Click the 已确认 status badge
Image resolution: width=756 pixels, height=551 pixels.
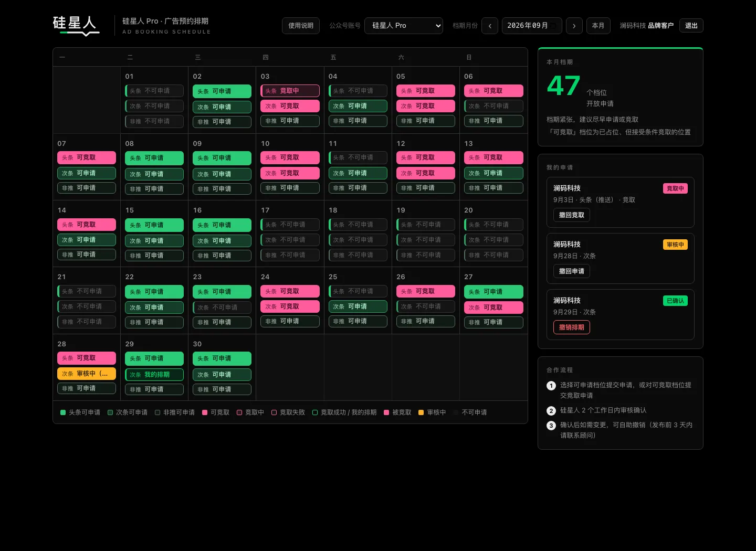coord(675,301)
